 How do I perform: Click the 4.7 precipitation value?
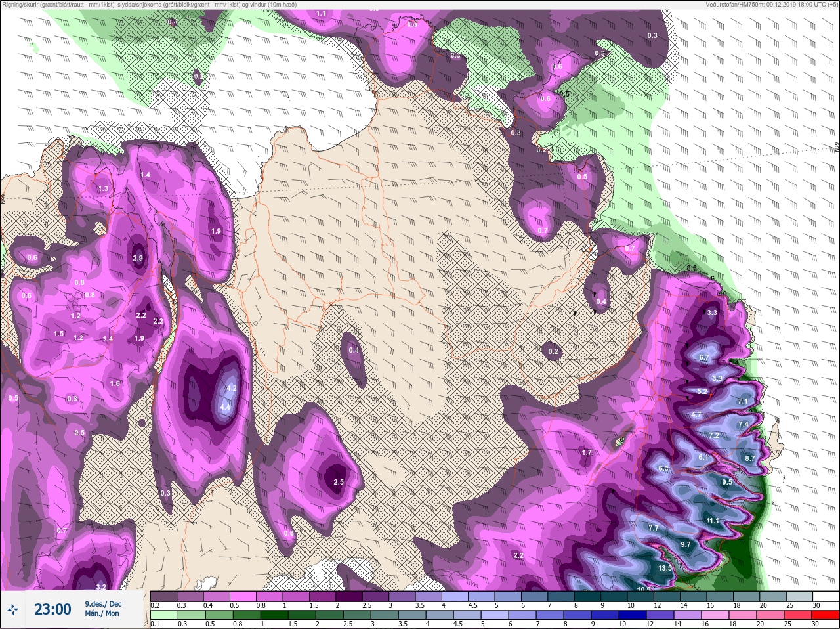point(696,415)
